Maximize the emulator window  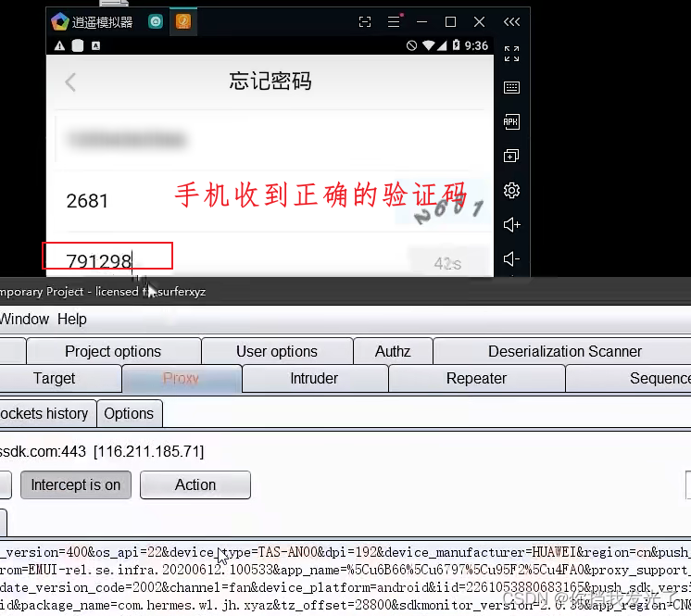[x=450, y=21]
